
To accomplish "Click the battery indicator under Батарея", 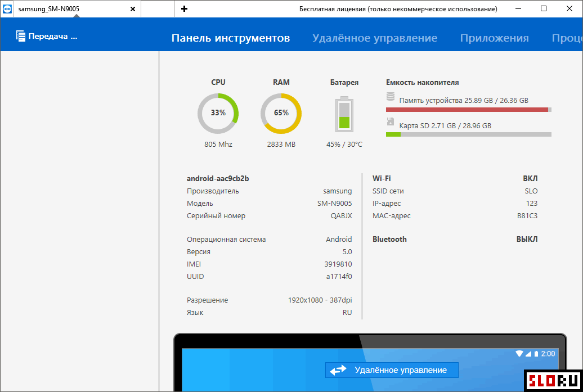I will point(344,115).
